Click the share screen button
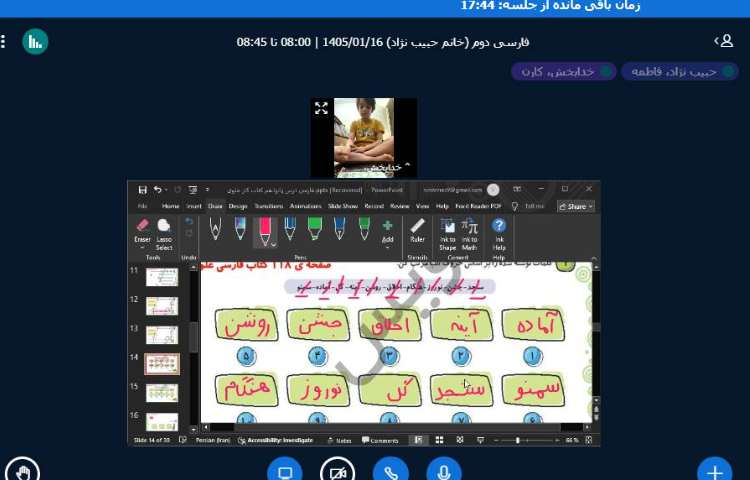Image resolution: width=750 pixels, height=480 pixels. point(285,472)
